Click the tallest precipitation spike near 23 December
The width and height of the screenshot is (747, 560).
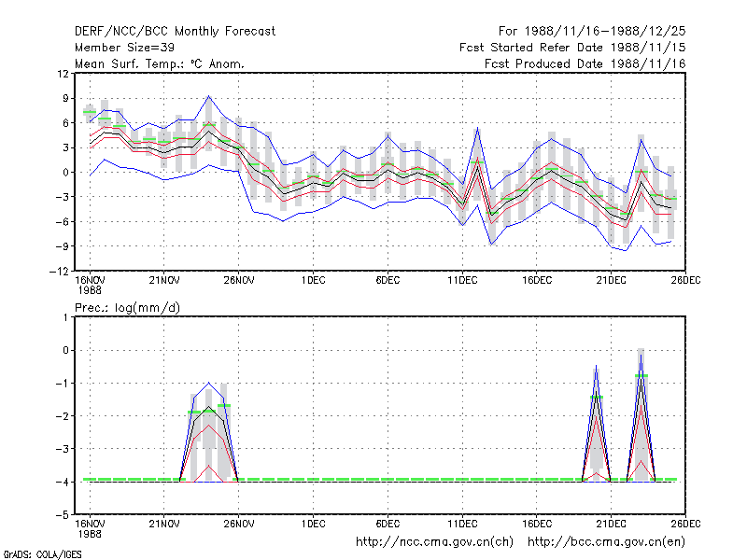tap(641, 355)
